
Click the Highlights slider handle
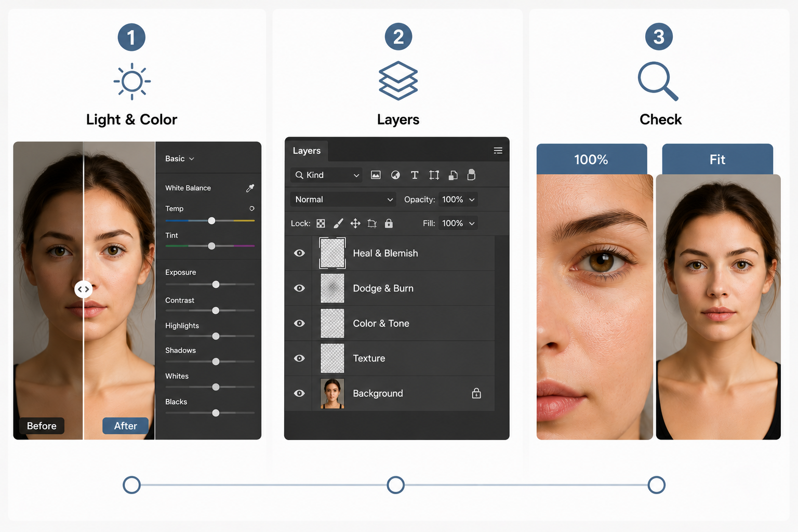[x=216, y=336]
